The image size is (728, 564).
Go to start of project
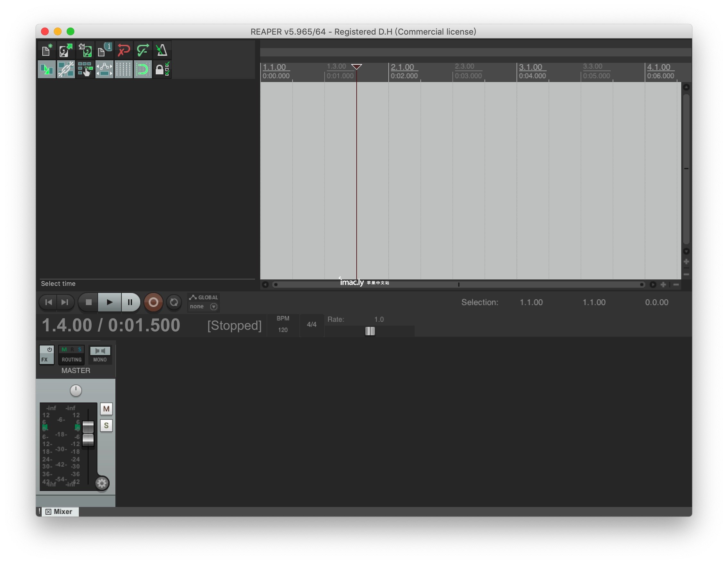coord(48,302)
